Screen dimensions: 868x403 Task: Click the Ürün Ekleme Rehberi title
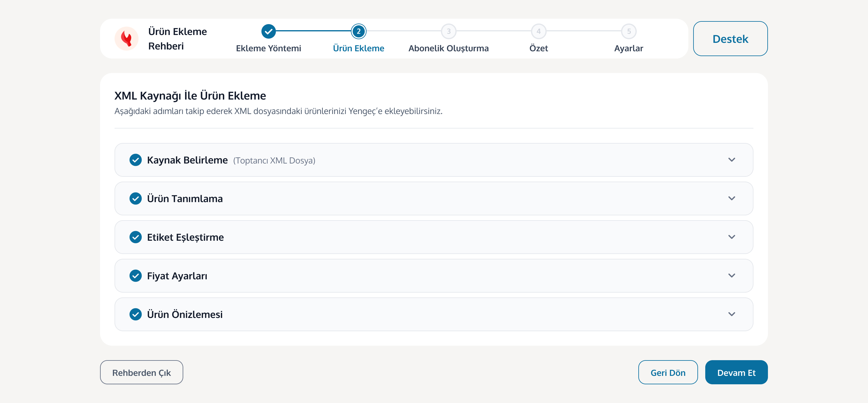click(178, 38)
